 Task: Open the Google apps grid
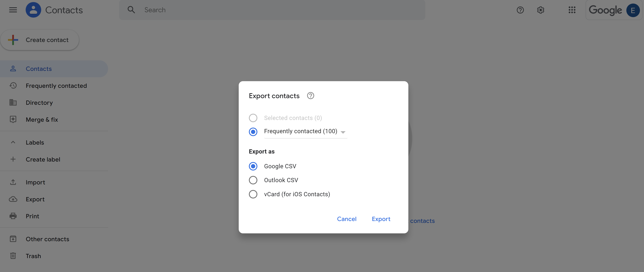[x=572, y=10]
